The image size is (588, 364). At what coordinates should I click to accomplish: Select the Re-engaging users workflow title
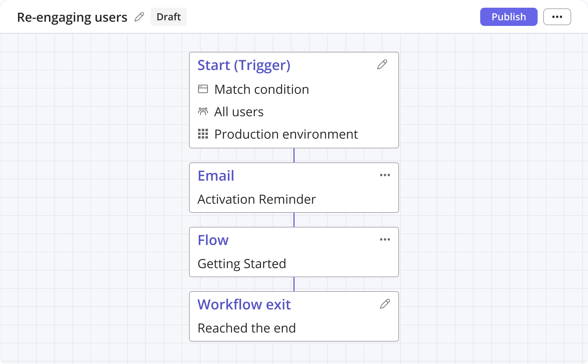(x=72, y=17)
